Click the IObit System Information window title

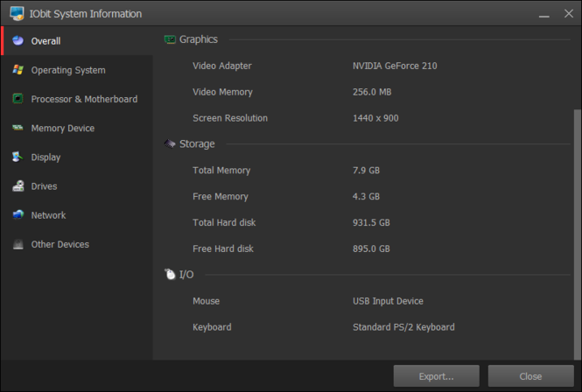tap(86, 14)
